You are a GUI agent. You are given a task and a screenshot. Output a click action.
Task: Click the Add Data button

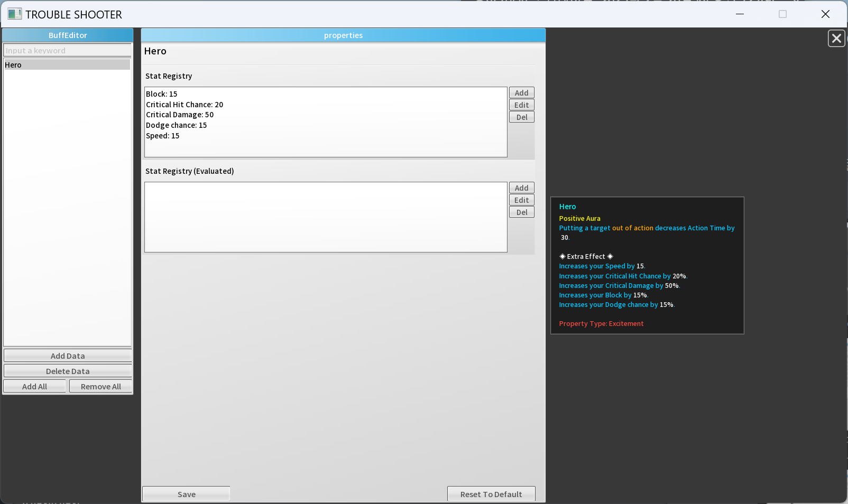(x=68, y=356)
